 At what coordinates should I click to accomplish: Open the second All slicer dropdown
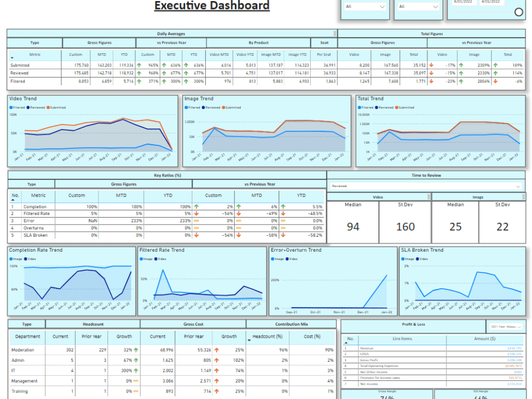tap(419, 7)
